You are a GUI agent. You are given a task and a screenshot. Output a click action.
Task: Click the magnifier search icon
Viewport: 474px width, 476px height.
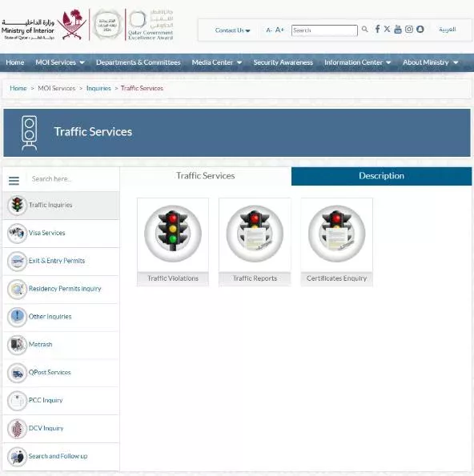point(364,30)
